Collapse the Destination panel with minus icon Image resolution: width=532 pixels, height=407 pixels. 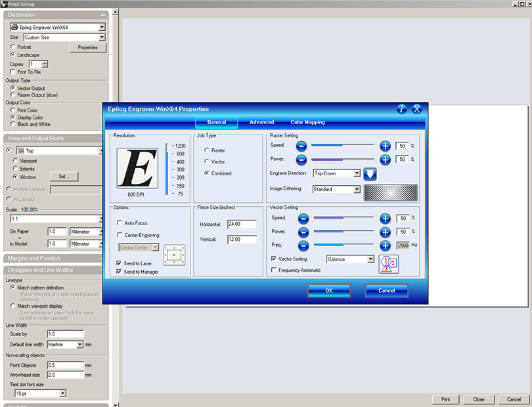click(x=103, y=15)
